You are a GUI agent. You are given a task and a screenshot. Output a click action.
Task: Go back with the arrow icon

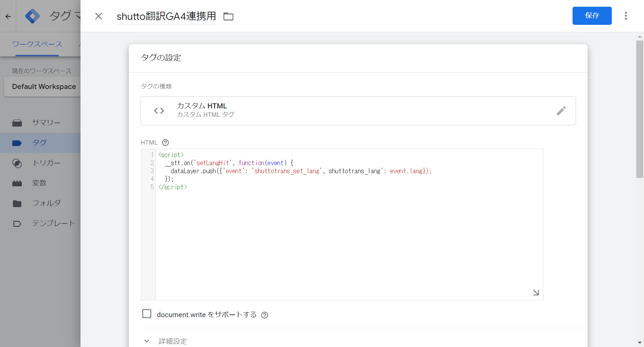point(8,16)
